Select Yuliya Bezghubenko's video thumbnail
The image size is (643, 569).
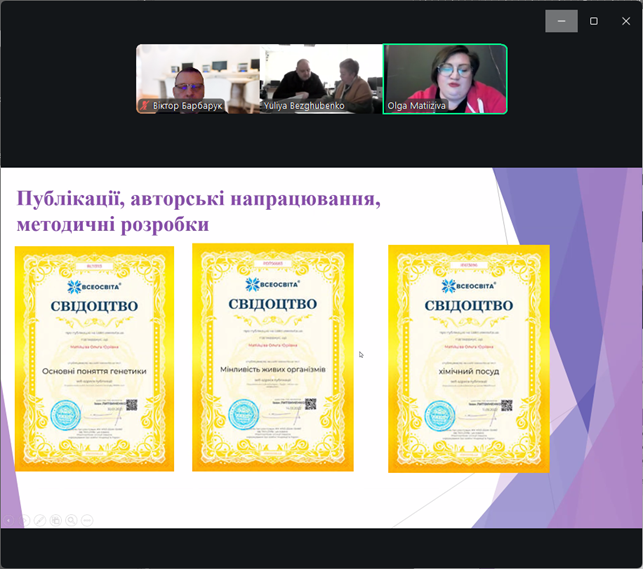pos(321,79)
